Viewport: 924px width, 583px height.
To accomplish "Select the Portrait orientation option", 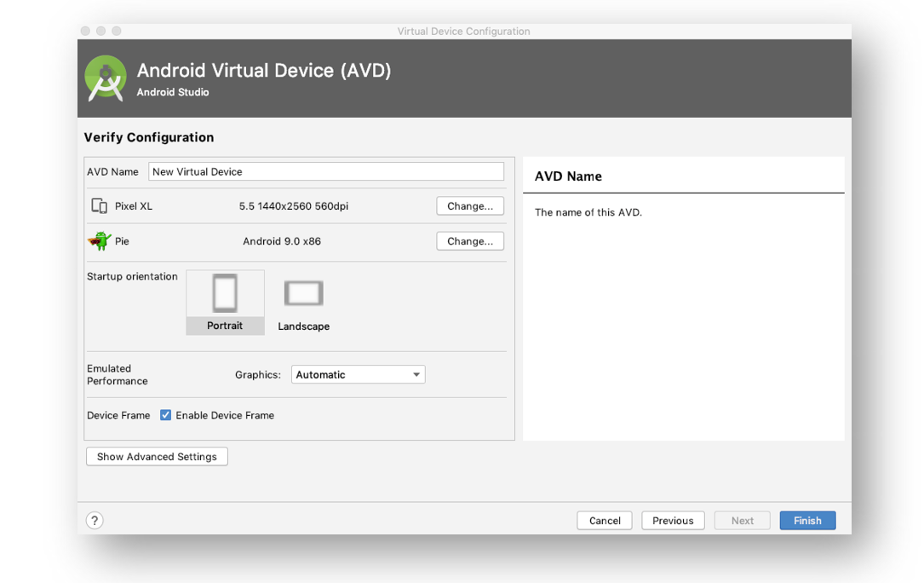I will pos(225,302).
